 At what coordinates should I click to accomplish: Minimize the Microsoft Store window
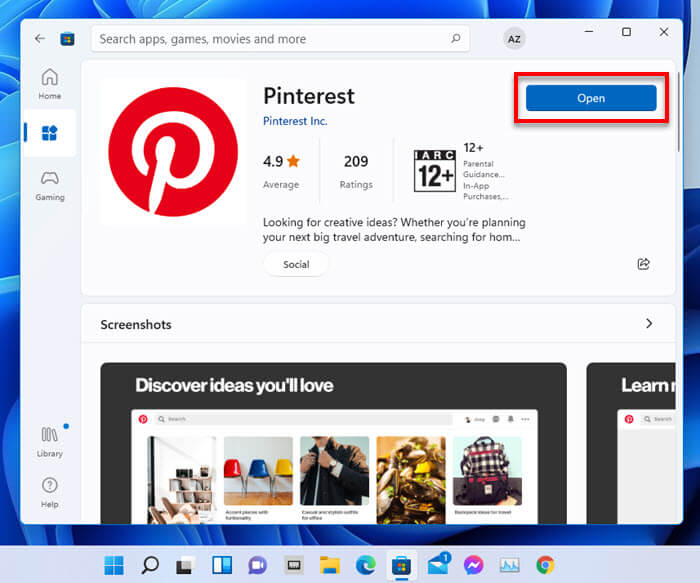coord(589,32)
